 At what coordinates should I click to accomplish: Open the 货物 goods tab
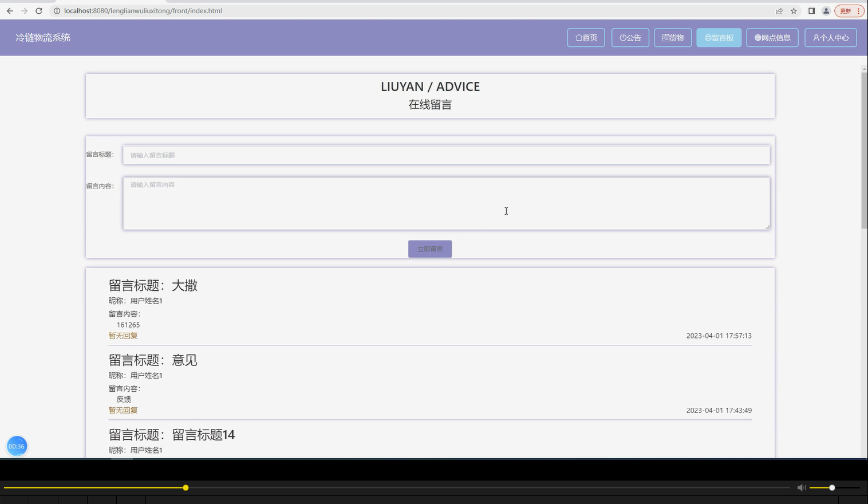click(x=673, y=38)
